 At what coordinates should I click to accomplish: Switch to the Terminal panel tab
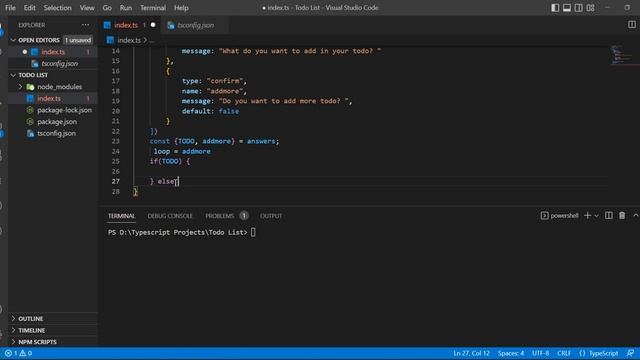(x=121, y=216)
